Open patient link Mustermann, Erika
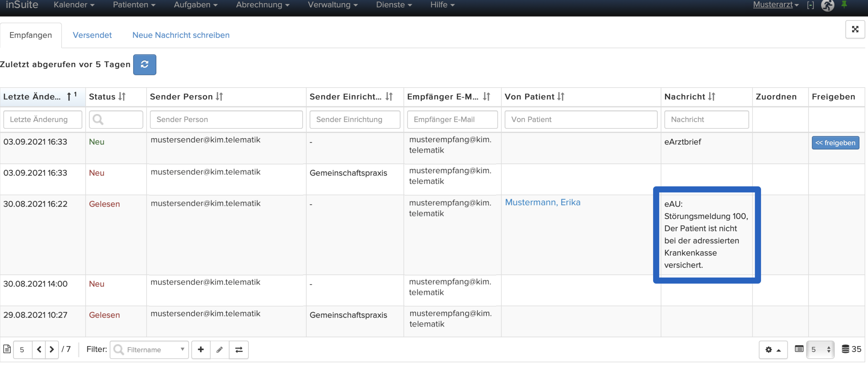Screen dimensions: 868x366 click(542, 202)
